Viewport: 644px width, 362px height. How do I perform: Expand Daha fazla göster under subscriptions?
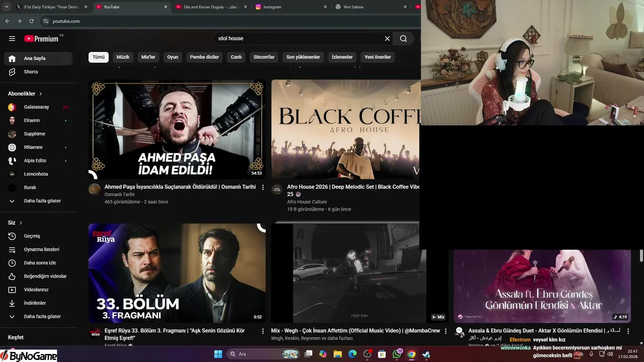click(x=38, y=201)
